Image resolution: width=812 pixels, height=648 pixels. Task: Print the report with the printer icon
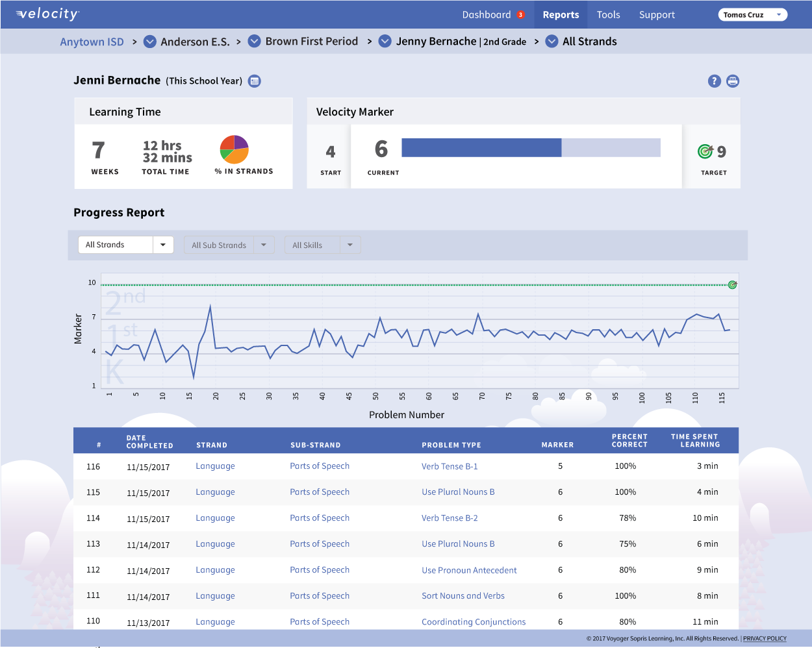tap(733, 81)
